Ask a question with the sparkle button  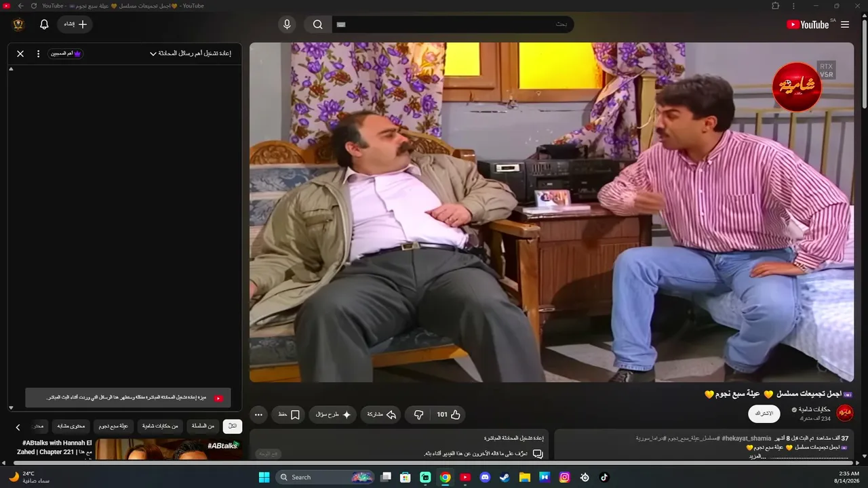[x=333, y=414]
